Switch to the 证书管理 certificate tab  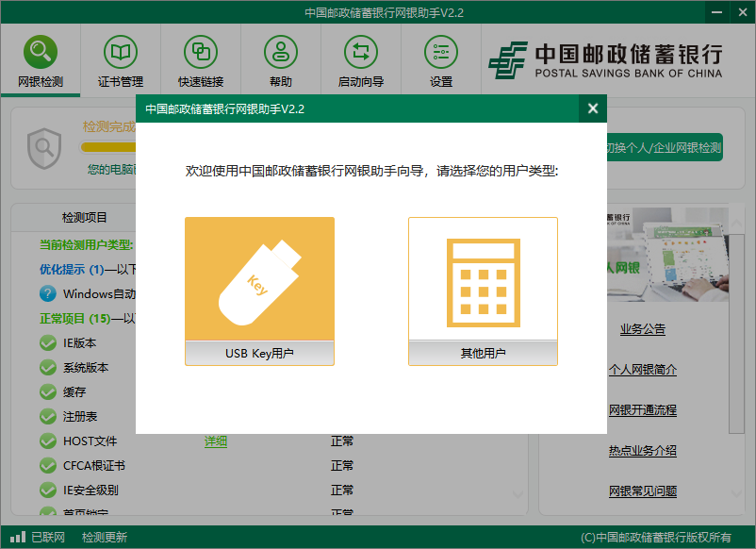coord(121,60)
